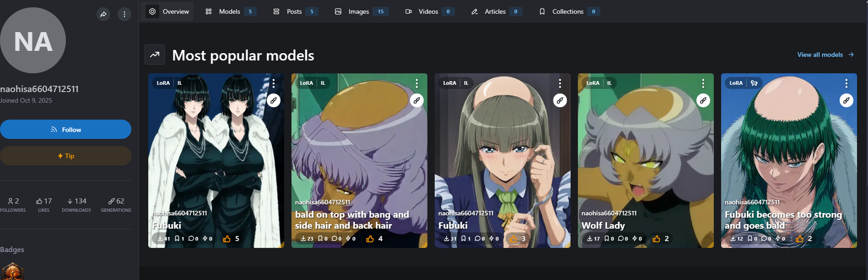
Task: Switch to the Posts tab
Action: tap(295, 11)
